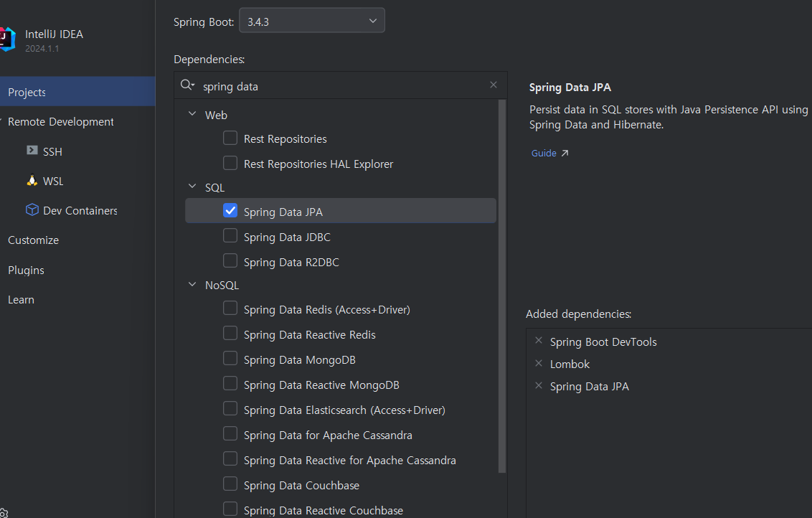Enable the Rest Repositories checkbox
The width and height of the screenshot is (812, 518).
230,138
